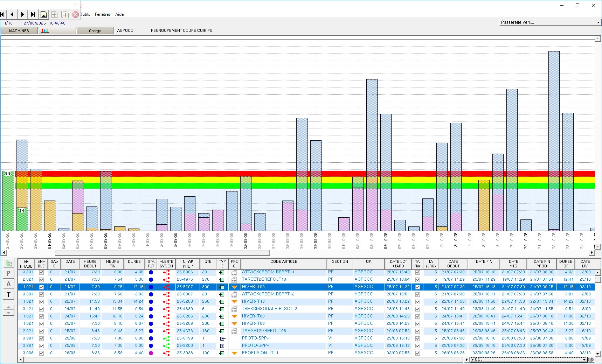Uncheck ENABLE for the first phase 3 331 row
The image size is (602, 364).
pos(41,272)
